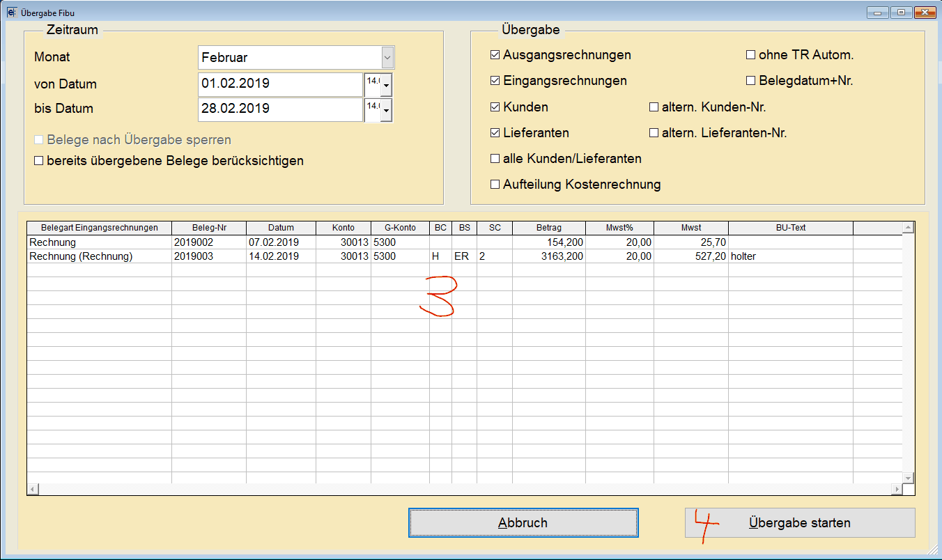Check altern. Lieferanten-Nr. option

tap(654, 132)
